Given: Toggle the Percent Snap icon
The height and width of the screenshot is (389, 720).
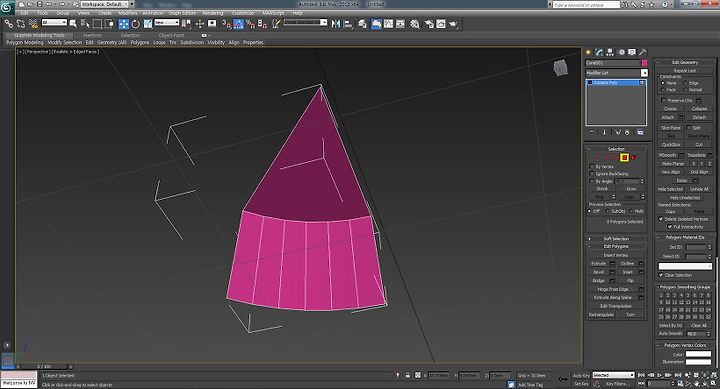Looking at the screenshot, I should [250, 24].
